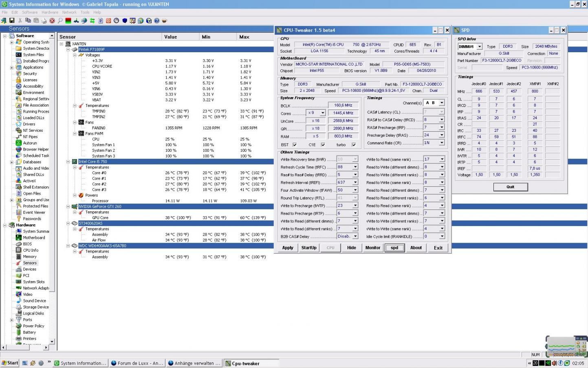Screen dimensions: 588x368
Task: Click the floppy disk save toolbar icon
Action: [12, 20]
